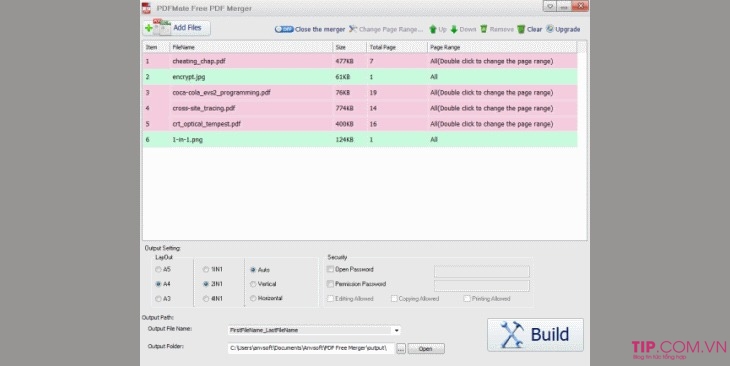Screen dimensions: 730x366
Task: Click the Open output folder button
Action: click(426, 349)
